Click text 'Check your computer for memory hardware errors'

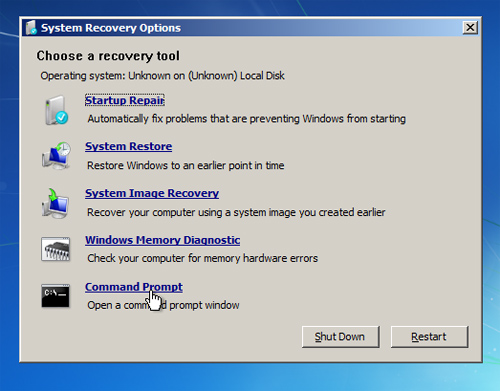coord(203,258)
